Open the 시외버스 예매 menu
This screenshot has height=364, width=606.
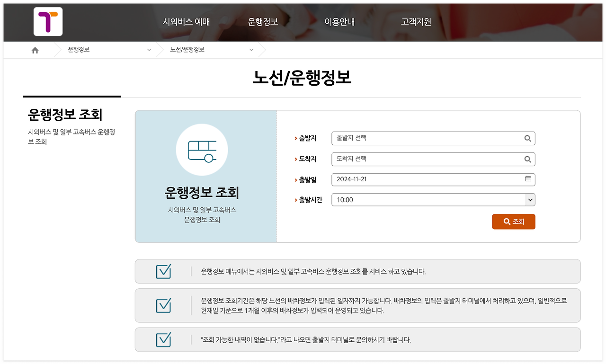186,22
